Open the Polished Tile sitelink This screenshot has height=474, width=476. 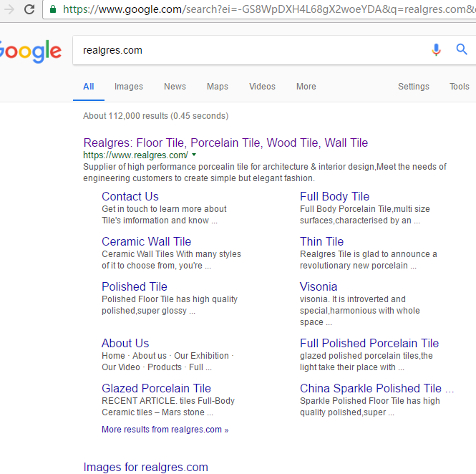pyautogui.click(x=135, y=286)
